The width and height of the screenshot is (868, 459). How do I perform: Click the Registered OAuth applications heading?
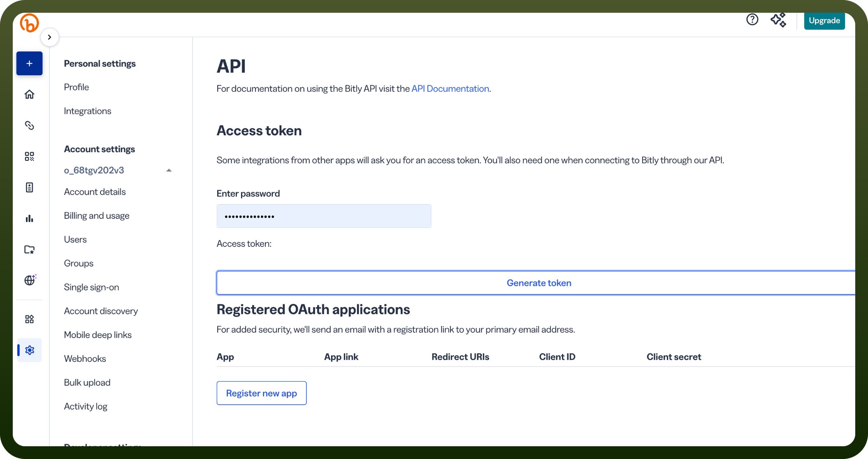click(x=313, y=310)
